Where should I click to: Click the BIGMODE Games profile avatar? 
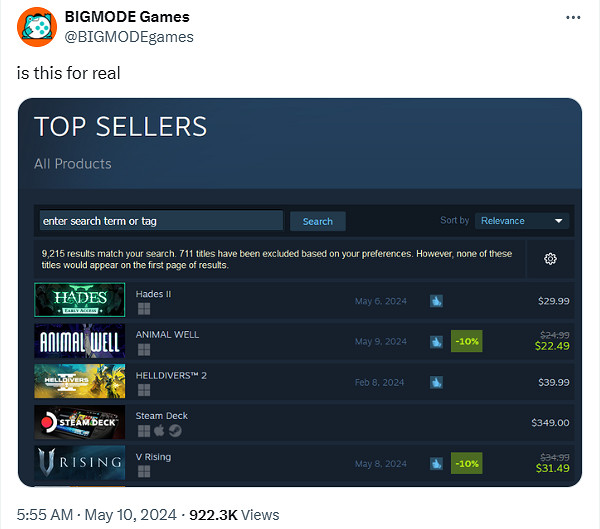[x=36, y=27]
